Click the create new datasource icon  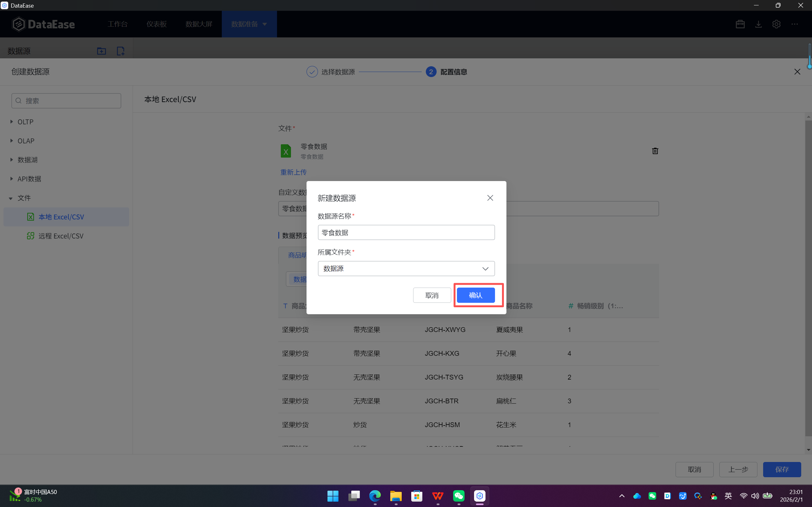121,51
